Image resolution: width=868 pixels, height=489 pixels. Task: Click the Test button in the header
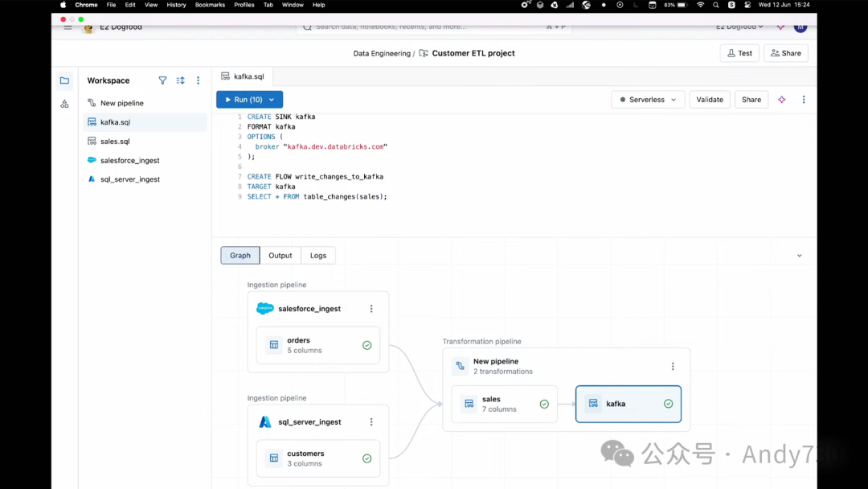[x=739, y=53]
